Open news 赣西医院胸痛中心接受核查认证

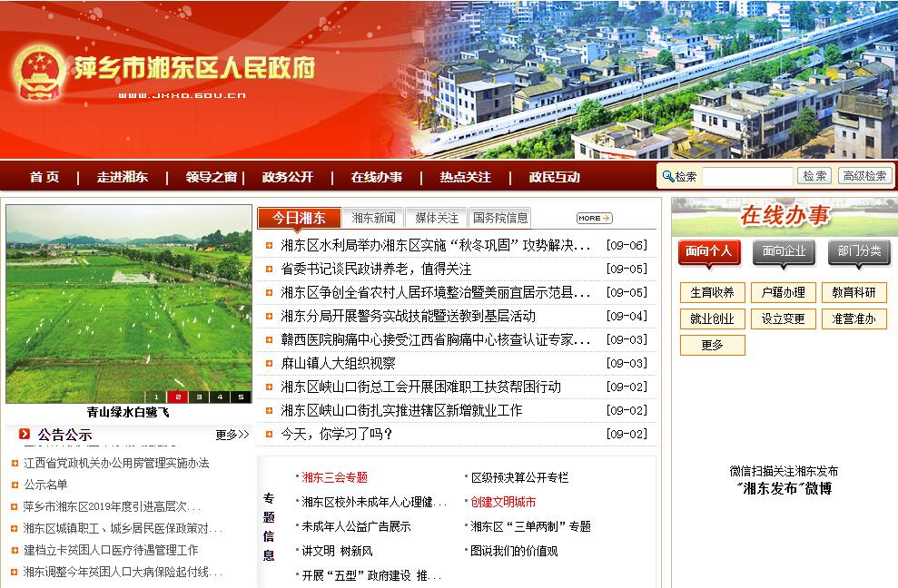point(435,339)
